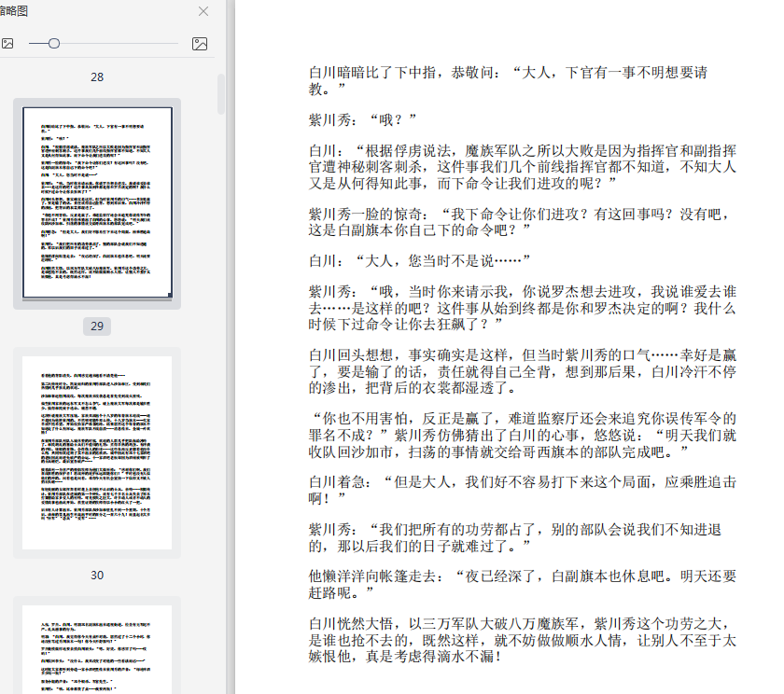
Task: Click the thumbnail panel vertical scrollbar
Action: pos(221,93)
